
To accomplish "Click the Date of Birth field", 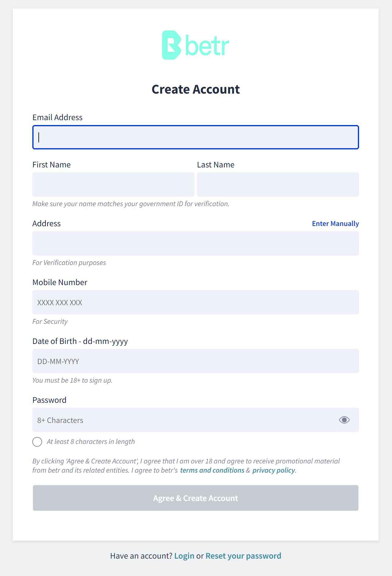I will [x=196, y=361].
